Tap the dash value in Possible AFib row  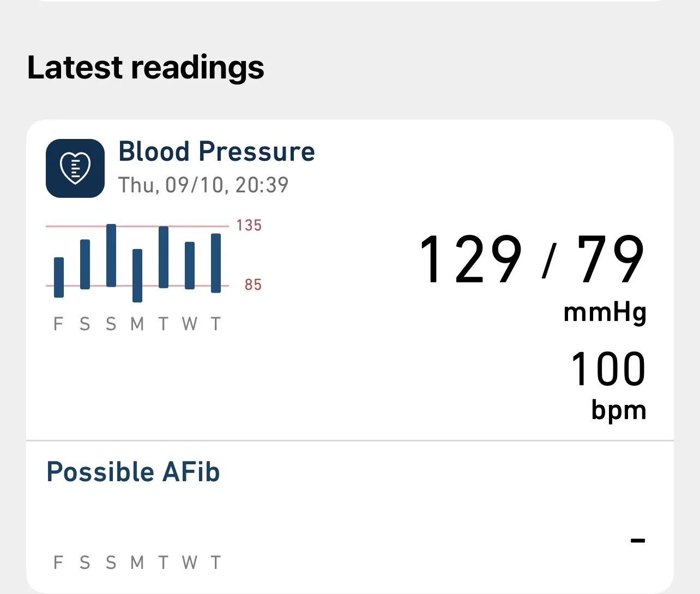tap(637, 541)
